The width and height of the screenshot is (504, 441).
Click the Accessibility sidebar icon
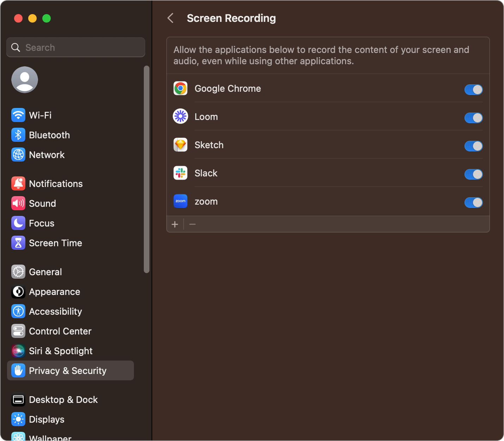18,311
